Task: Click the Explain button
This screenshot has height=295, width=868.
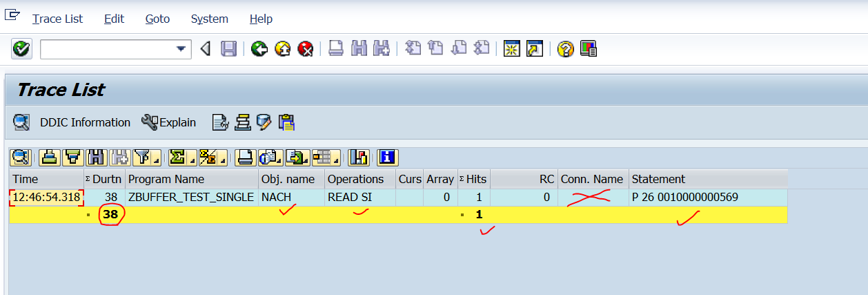Action: click(x=169, y=123)
